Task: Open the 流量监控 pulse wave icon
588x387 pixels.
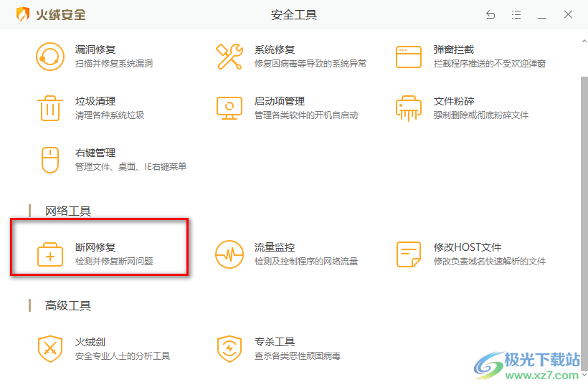Action: click(229, 254)
